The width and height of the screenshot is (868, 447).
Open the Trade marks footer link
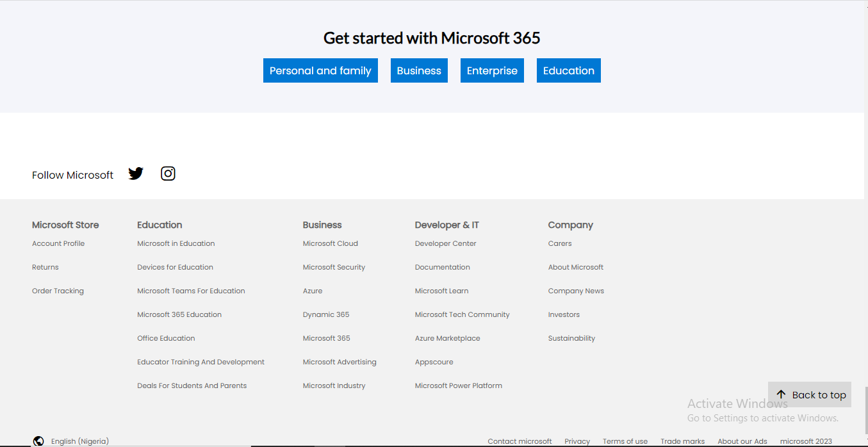(x=683, y=441)
